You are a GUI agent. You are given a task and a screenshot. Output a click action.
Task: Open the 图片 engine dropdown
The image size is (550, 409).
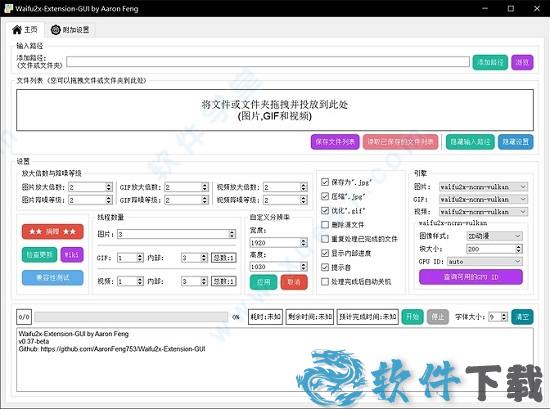pos(483,187)
